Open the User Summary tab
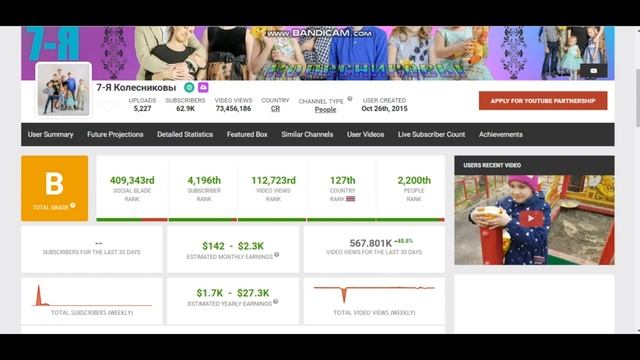This screenshot has height=360, width=640. click(50, 134)
